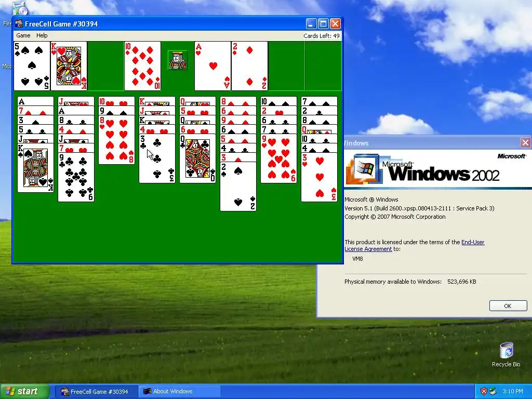This screenshot has width=532, height=399.
Task: Switch to FreeCell Game #30394 taskbar button
Action: (96, 392)
